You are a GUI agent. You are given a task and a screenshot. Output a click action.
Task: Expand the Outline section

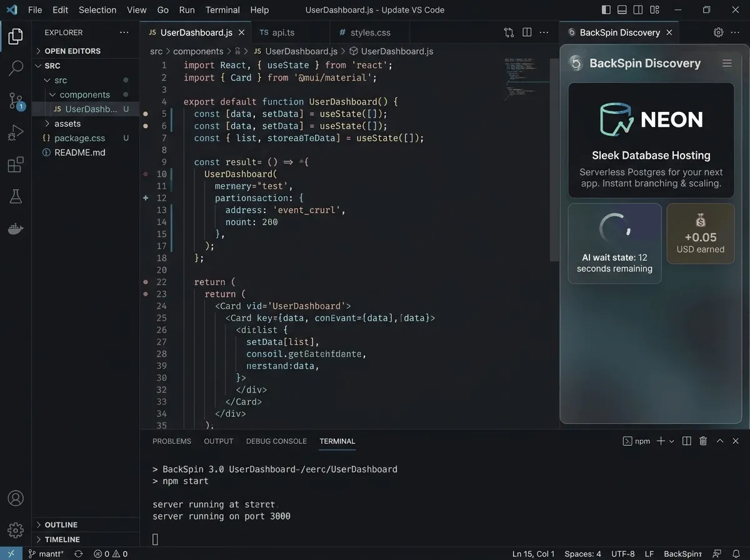[86, 525]
